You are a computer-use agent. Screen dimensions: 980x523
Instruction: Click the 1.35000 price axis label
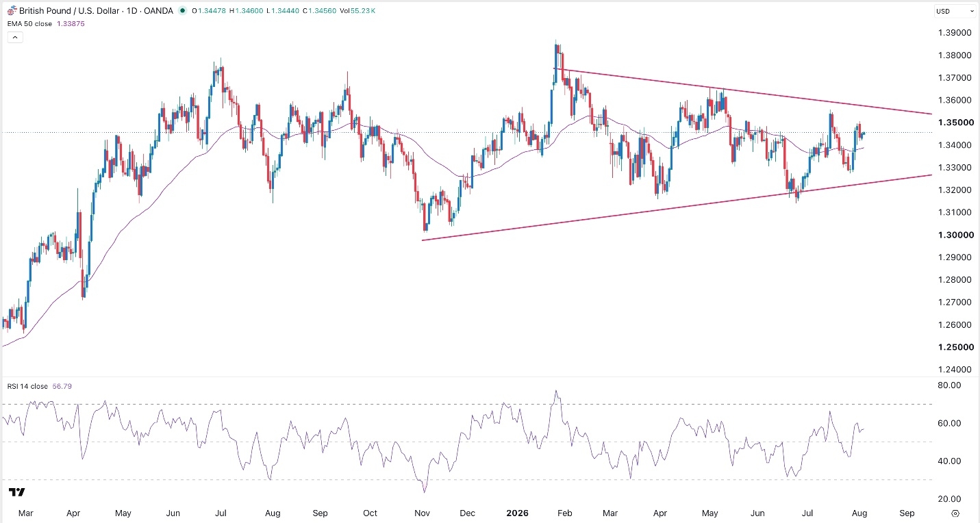(955, 123)
